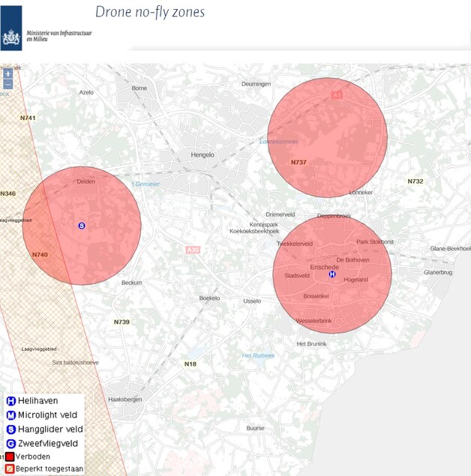Screen dimensions: 471x476
Task: Zoom in with the plus map button
Action: coord(8,73)
